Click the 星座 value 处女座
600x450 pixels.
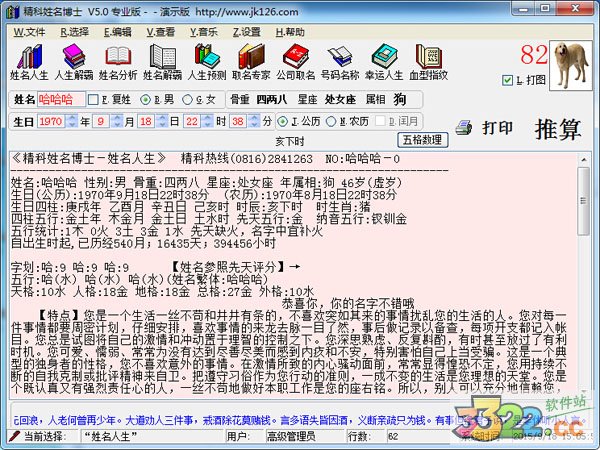click(340, 99)
